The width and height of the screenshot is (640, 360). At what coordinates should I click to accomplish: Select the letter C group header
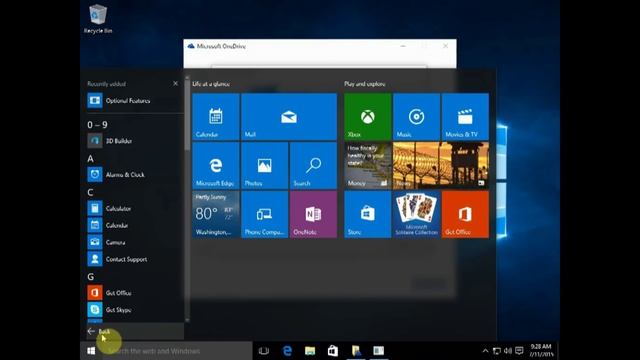coord(90,193)
